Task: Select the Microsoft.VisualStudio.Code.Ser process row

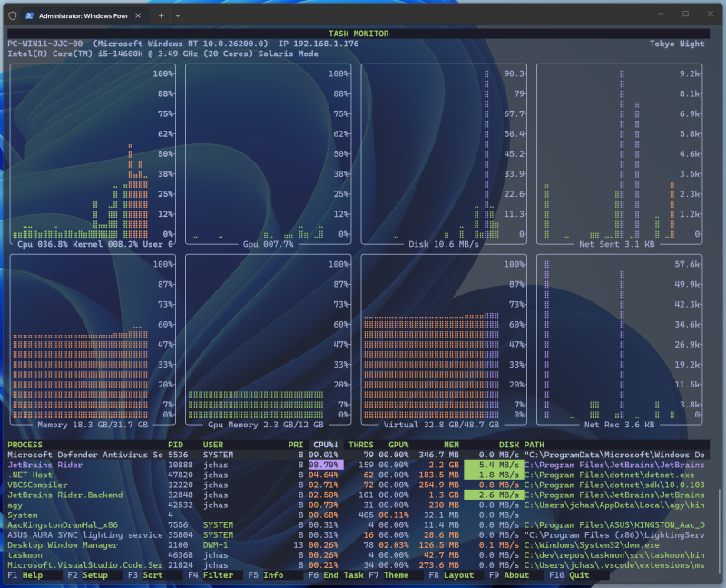Action: pos(357,565)
